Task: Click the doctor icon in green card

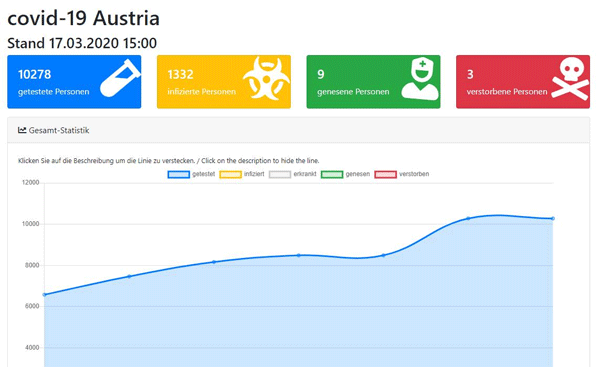Action: click(420, 79)
